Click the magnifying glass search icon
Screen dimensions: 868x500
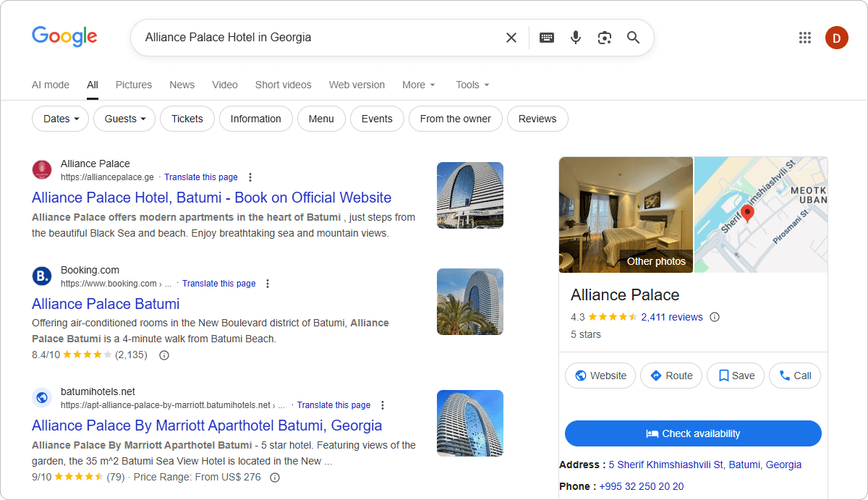[x=633, y=37]
